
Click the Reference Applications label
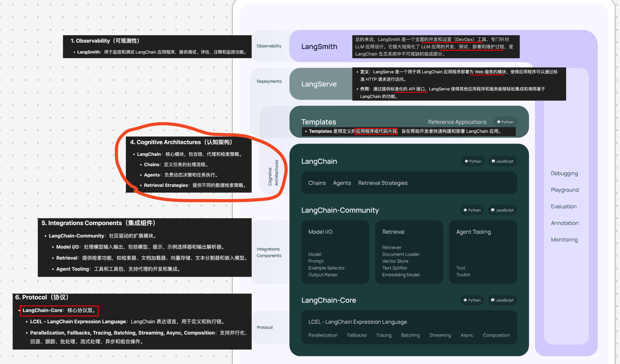(457, 122)
